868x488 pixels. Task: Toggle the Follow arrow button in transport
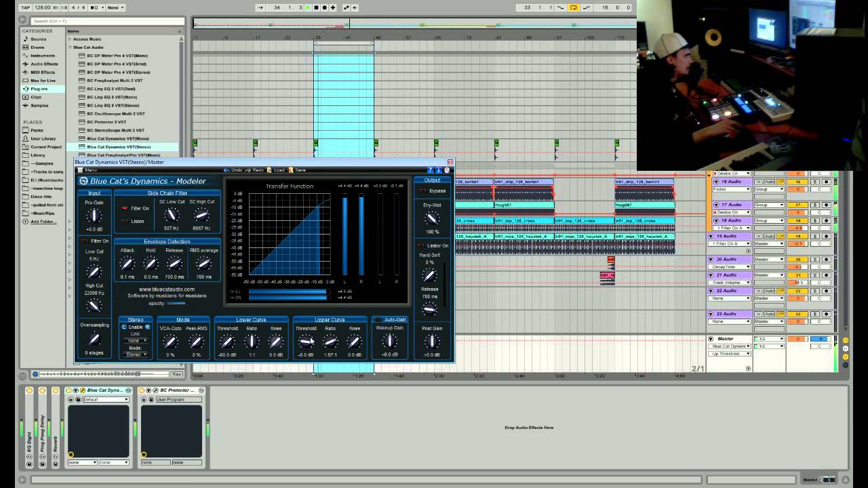point(260,7)
